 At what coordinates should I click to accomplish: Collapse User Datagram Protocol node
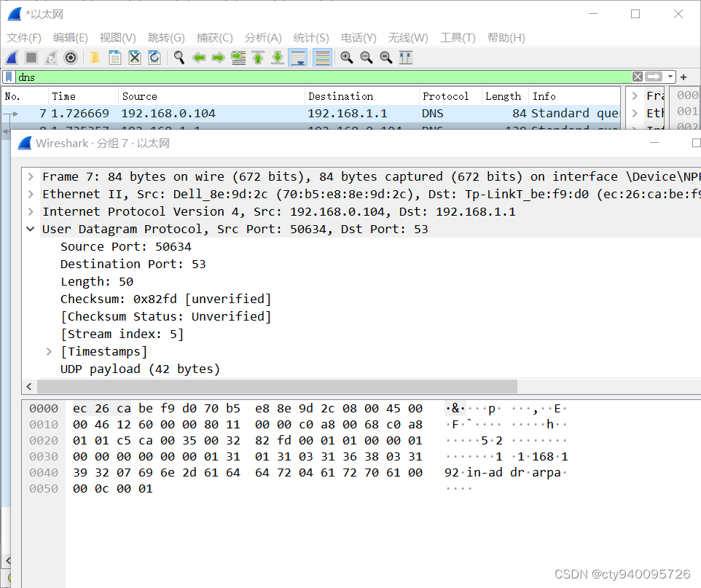31,229
